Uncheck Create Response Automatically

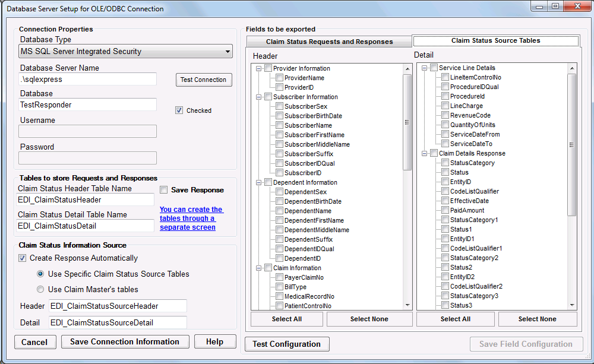click(x=23, y=258)
